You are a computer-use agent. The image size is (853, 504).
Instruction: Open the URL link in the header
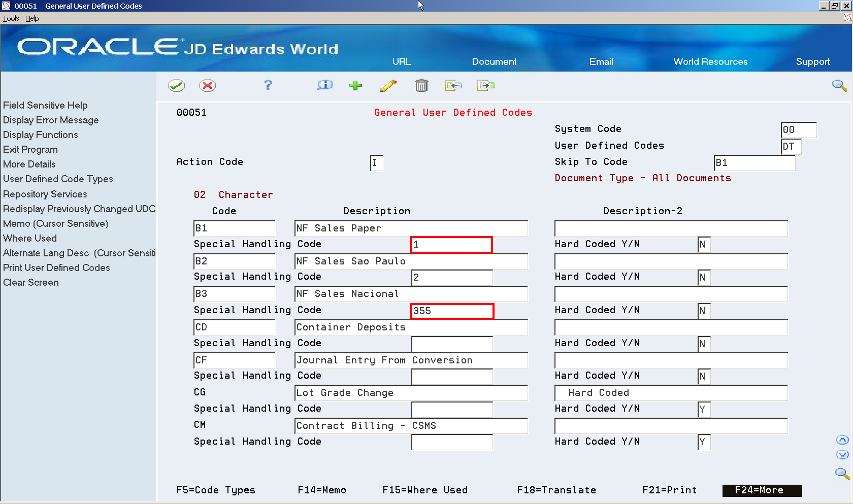coord(401,61)
